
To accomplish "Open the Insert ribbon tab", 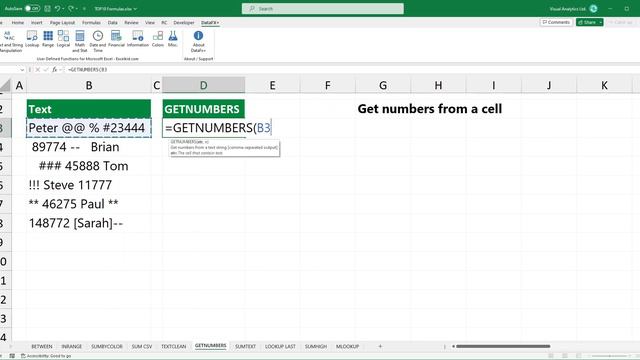I will coord(37,23).
